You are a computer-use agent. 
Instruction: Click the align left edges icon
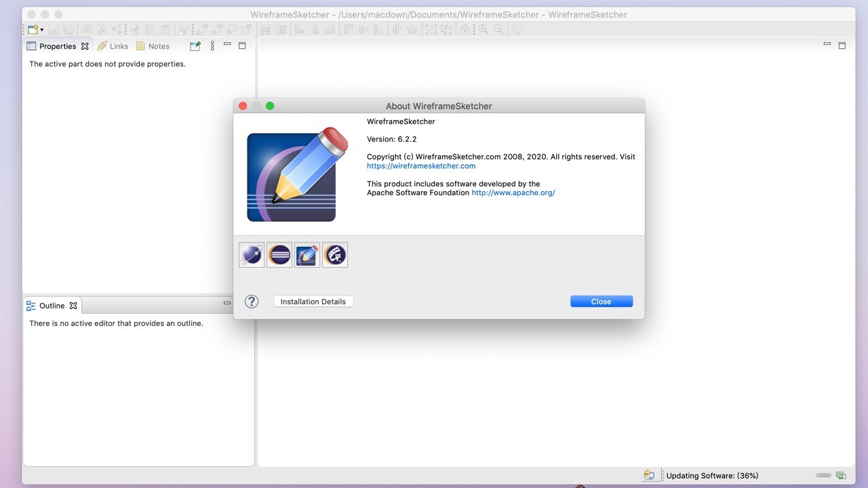pyautogui.click(x=300, y=29)
